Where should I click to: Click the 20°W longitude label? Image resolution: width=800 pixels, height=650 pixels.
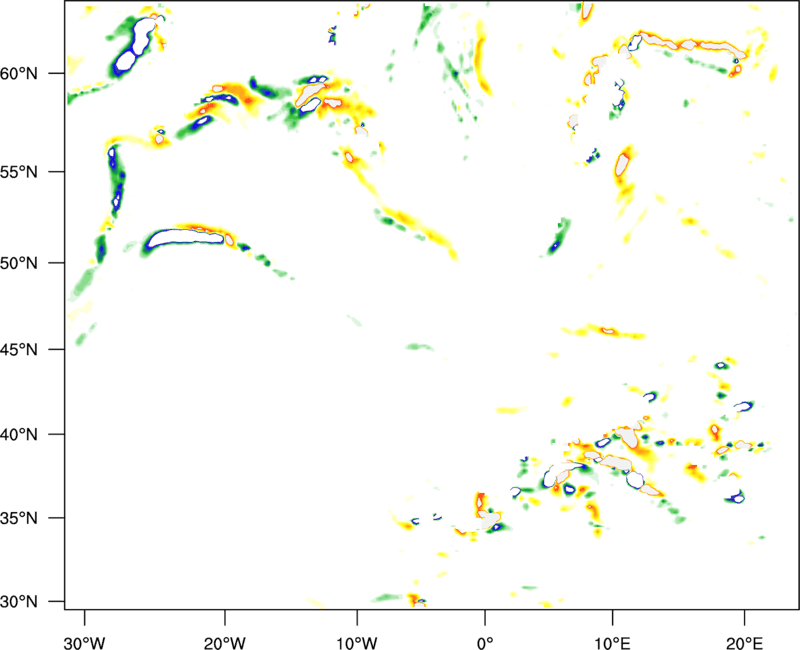pos(224,643)
